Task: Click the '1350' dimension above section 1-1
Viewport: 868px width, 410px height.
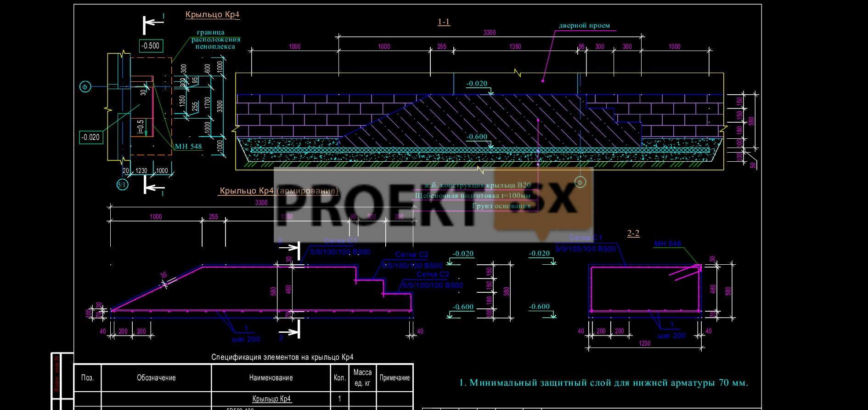Action: click(x=515, y=46)
